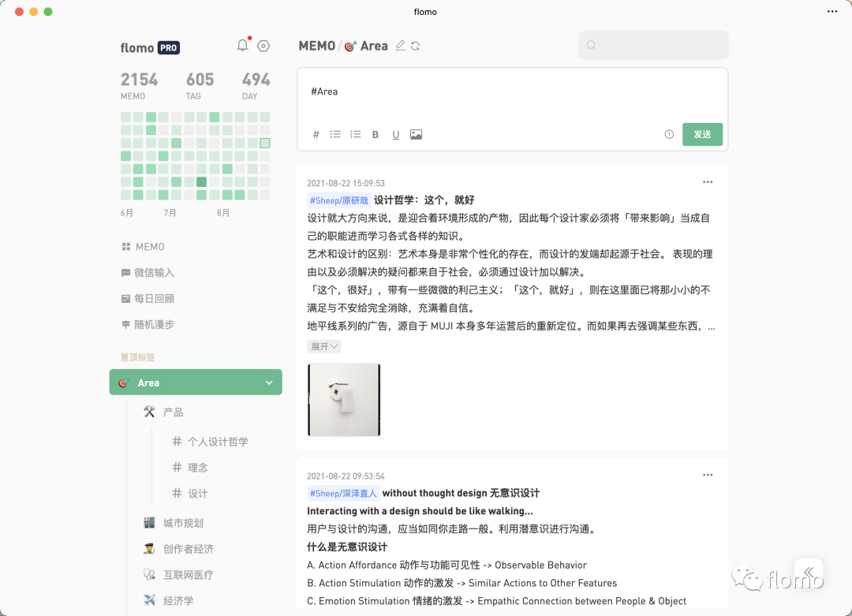
Task: Go back to MEMO in the breadcrumb
Action: click(317, 46)
